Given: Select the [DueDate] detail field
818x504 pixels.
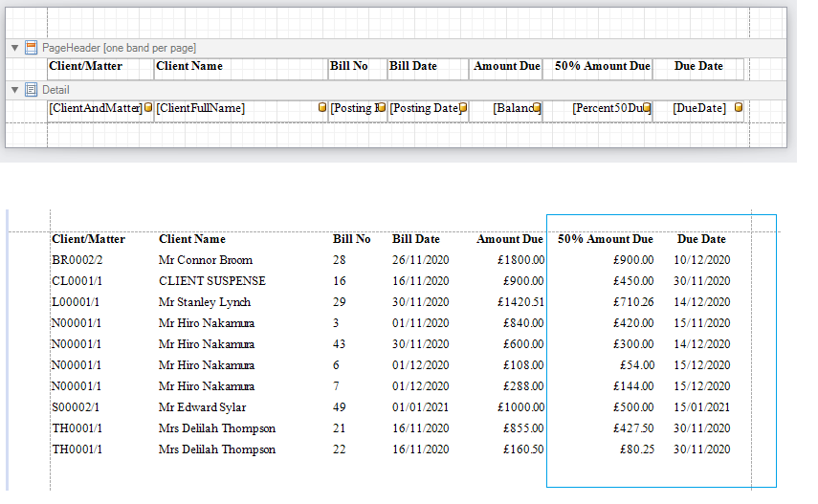Looking at the screenshot, I should click(698, 111).
